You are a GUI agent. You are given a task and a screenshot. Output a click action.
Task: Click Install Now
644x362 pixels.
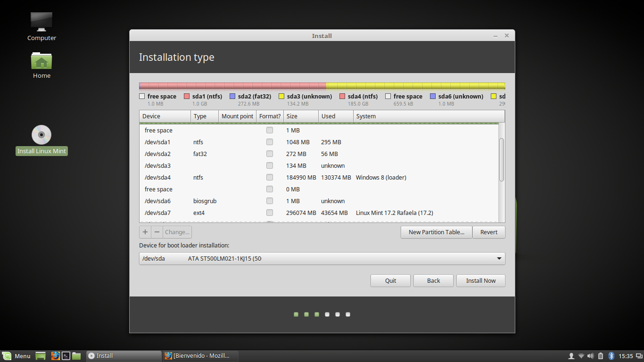point(481,280)
